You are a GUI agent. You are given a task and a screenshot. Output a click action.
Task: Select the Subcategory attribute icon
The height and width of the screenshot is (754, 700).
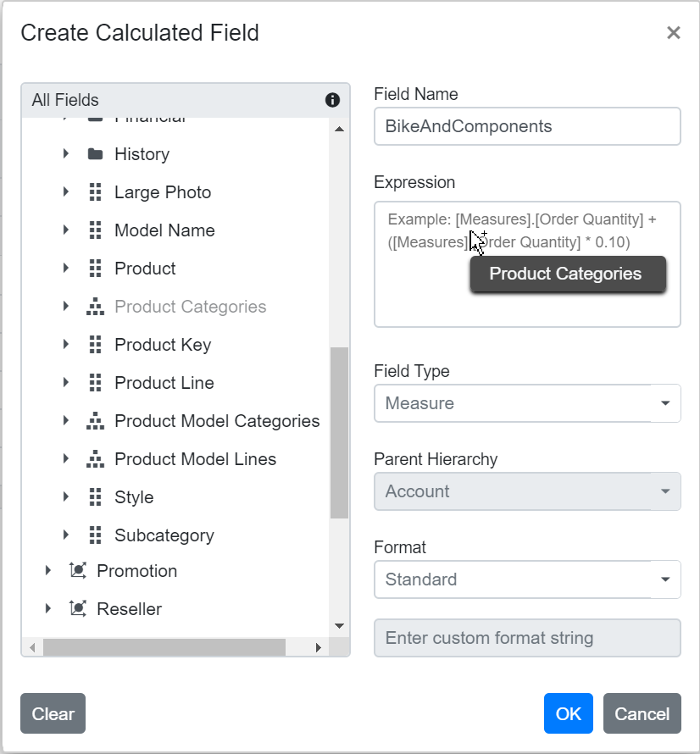(x=95, y=535)
